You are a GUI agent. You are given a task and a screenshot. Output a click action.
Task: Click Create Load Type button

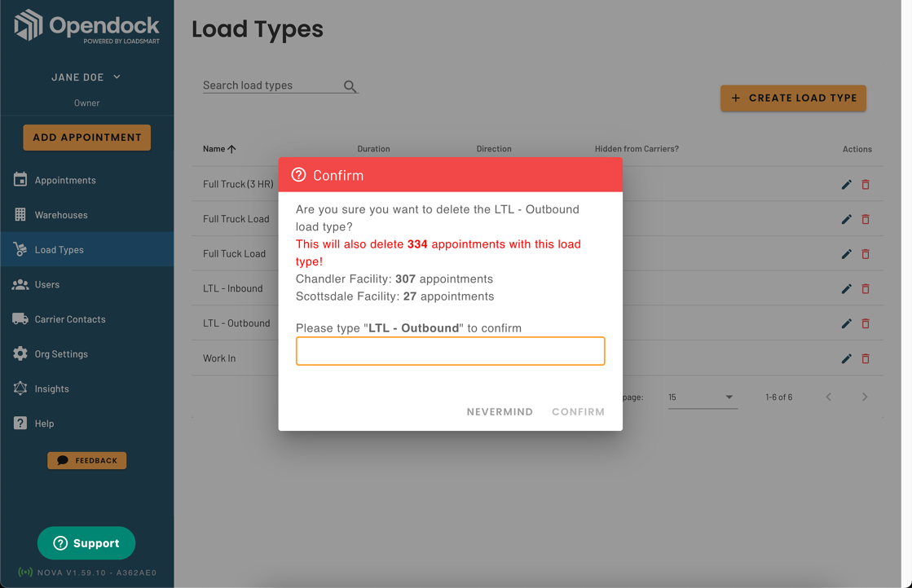tap(793, 99)
